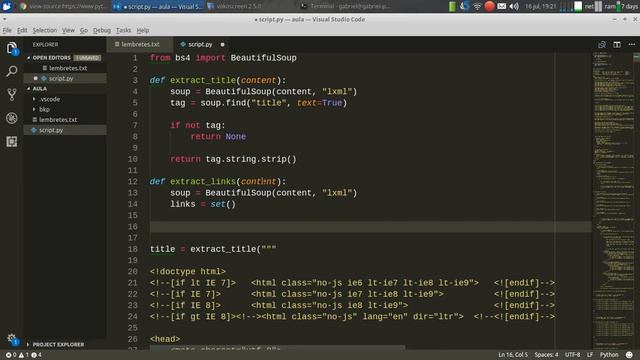Image resolution: width=640 pixels, height=360 pixels.
Task: Change language mode via Python indicator
Action: [609, 355]
